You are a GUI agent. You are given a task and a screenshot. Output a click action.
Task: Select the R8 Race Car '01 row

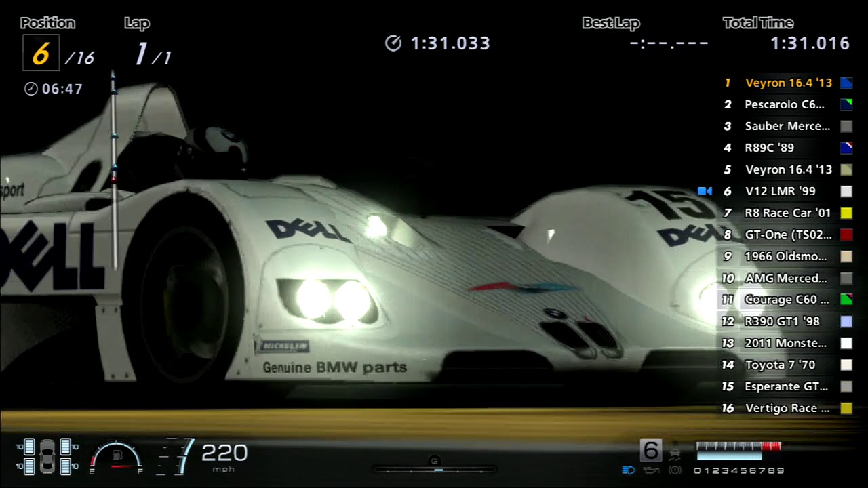point(787,213)
